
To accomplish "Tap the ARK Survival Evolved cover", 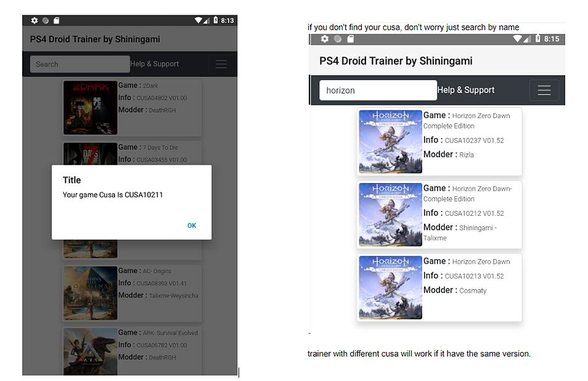I will 90,351.
